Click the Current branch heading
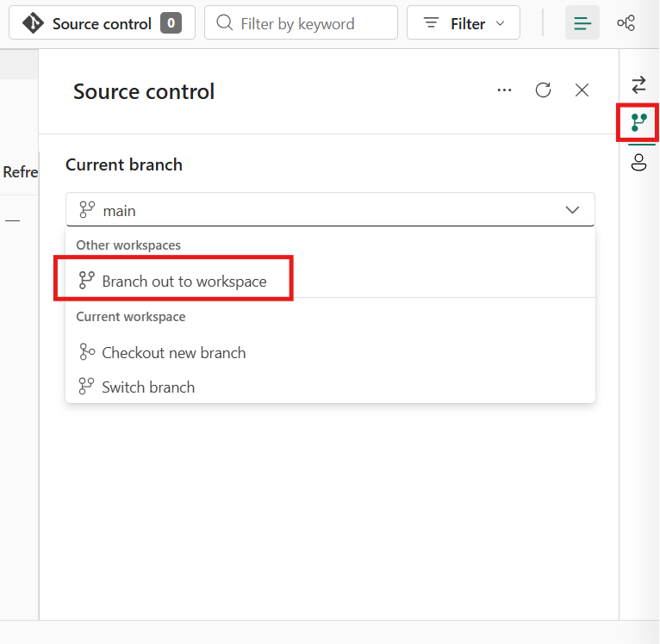Viewport: 660px width, 644px height. 124,164
